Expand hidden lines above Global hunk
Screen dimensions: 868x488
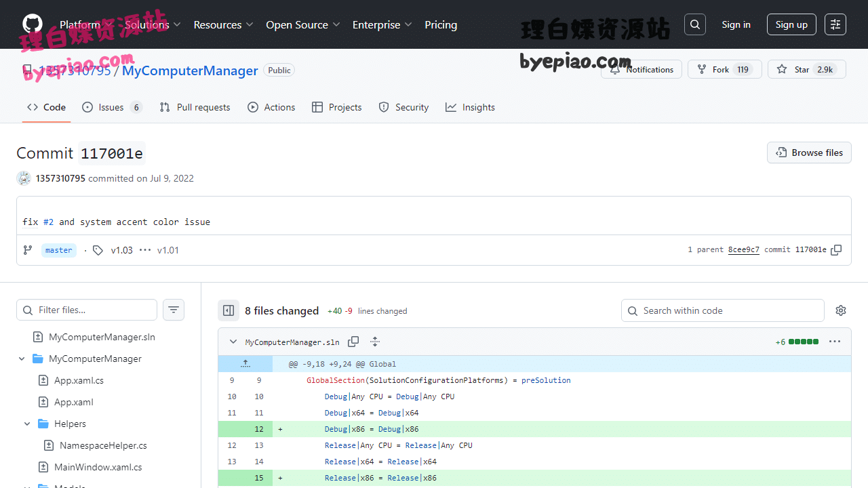245,364
